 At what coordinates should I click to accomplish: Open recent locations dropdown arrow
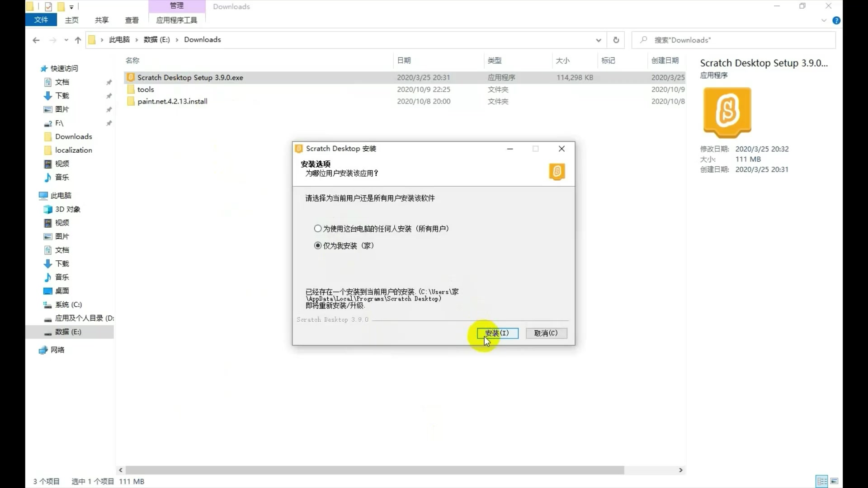(x=66, y=40)
